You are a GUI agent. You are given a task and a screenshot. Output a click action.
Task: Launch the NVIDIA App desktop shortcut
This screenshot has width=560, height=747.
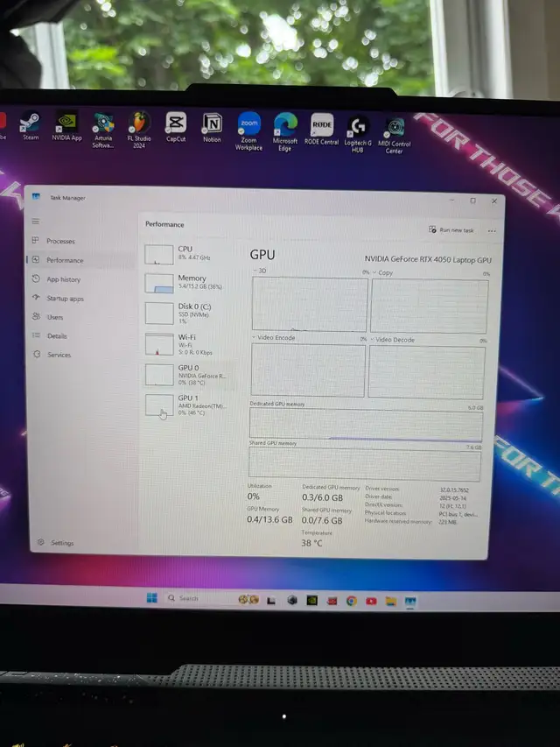point(67,127)
